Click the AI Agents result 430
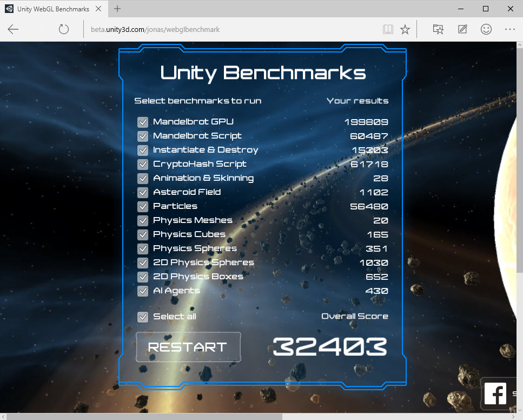 pos(377,291)
